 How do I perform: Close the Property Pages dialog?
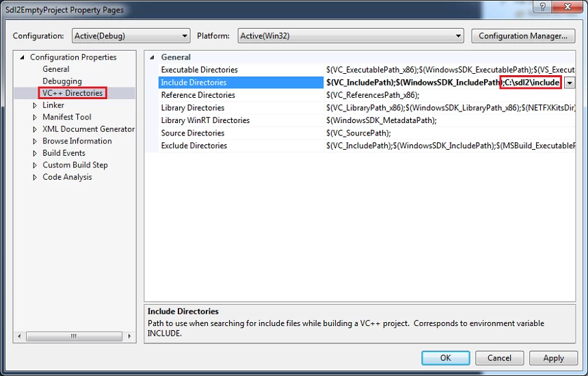(567, 8)
